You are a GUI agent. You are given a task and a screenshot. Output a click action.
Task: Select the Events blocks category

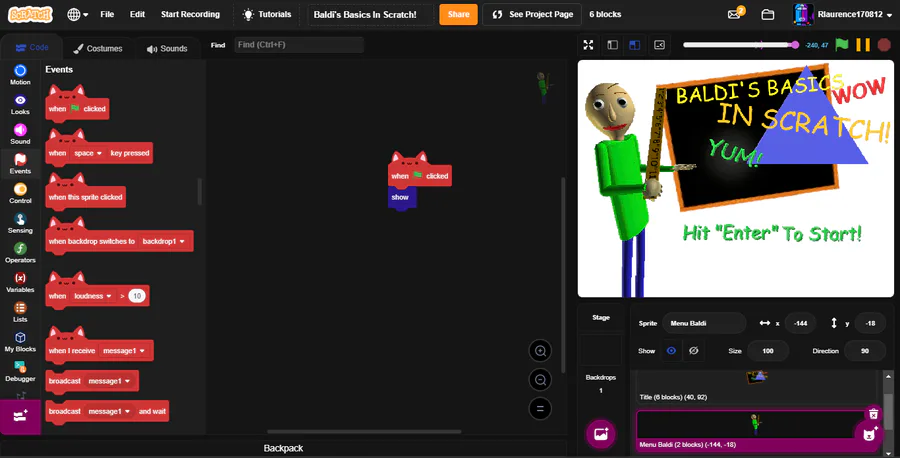point(20,164)
